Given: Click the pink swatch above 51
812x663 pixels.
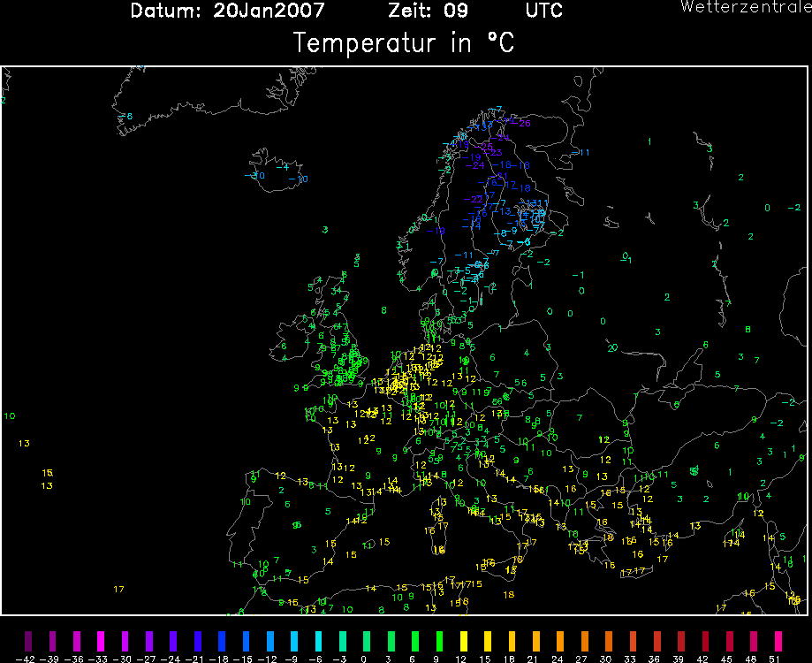Looking at the screenshot, I should pyautogui.click(x=778, y=641).
